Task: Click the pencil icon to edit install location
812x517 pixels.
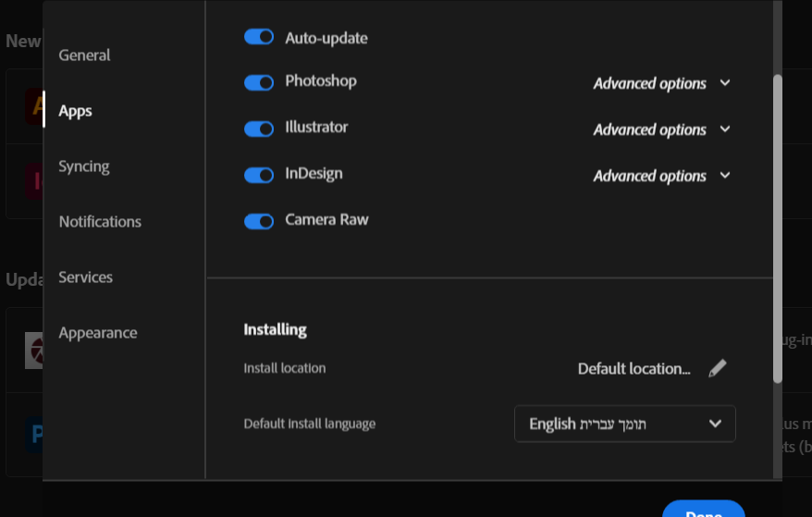Action: pos(717,369)
